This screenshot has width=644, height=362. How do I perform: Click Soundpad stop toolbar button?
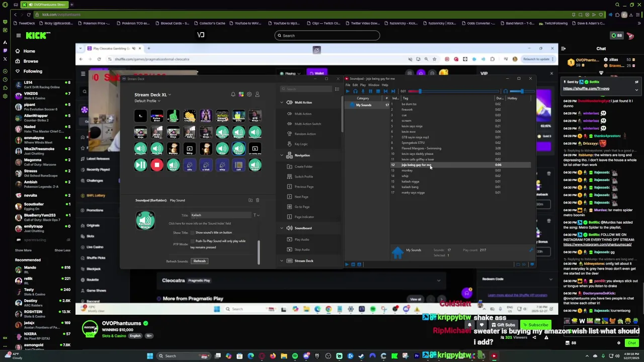click(378, 91)
